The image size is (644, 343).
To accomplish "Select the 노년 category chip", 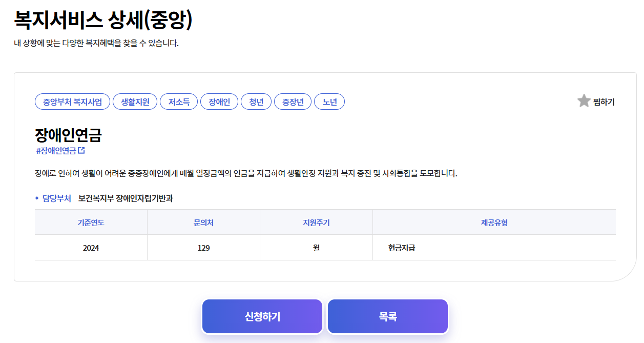I will tap(329, 101).
